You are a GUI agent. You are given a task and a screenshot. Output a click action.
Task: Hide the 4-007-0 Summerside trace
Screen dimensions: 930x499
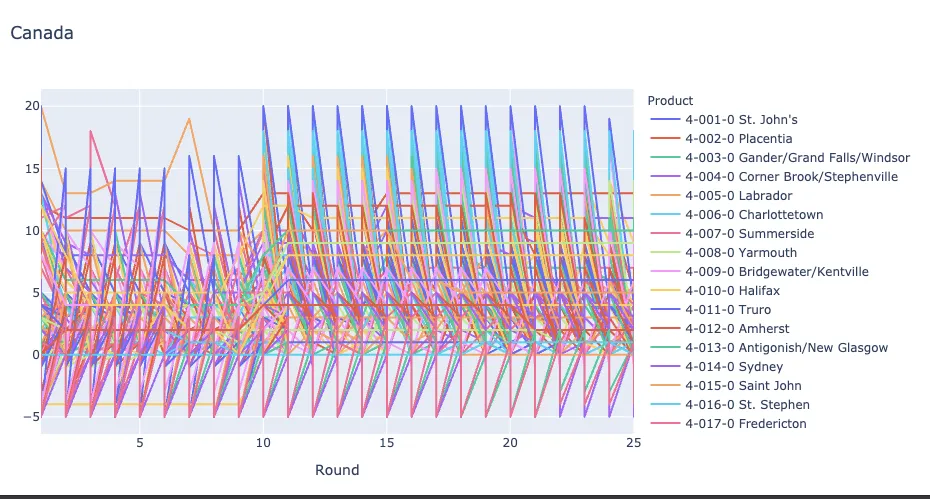point(732,234)
